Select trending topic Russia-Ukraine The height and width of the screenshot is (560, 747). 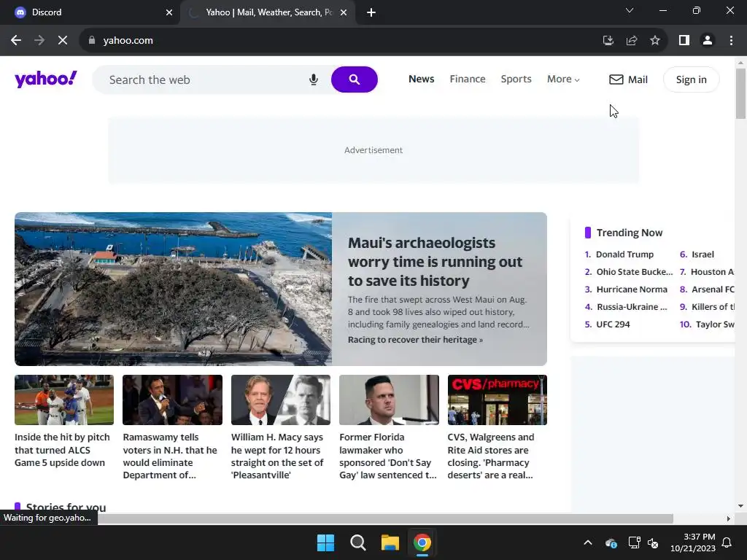tap(632, 307)
